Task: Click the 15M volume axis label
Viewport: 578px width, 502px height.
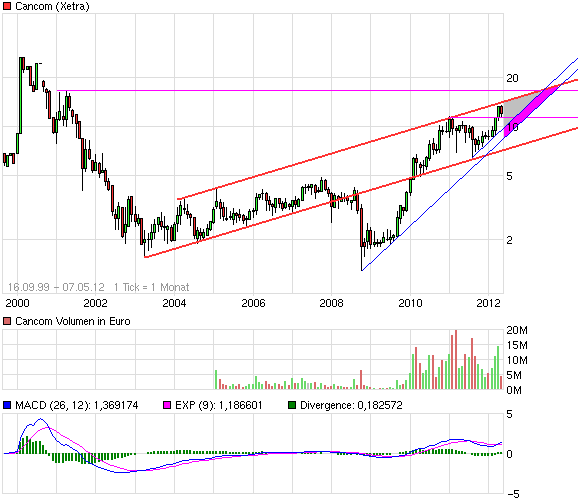Action: (517, 345)
